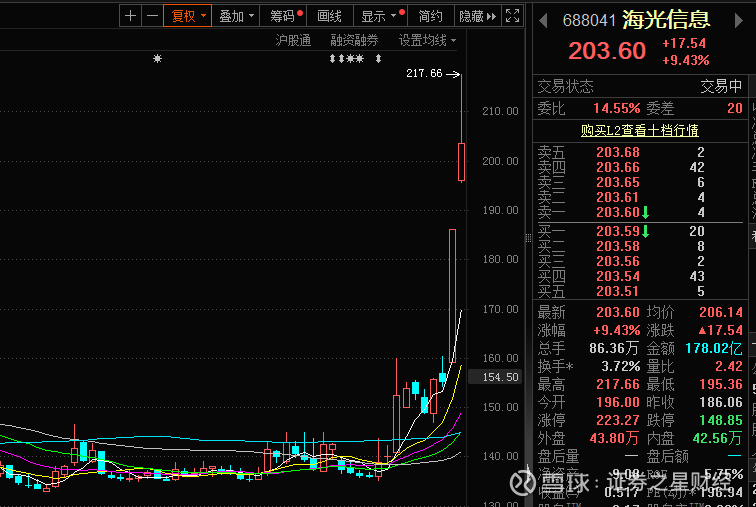Screen dimensions: 756x507
Task: Click the 卖二 price 203.61
Action: (617, 198)
